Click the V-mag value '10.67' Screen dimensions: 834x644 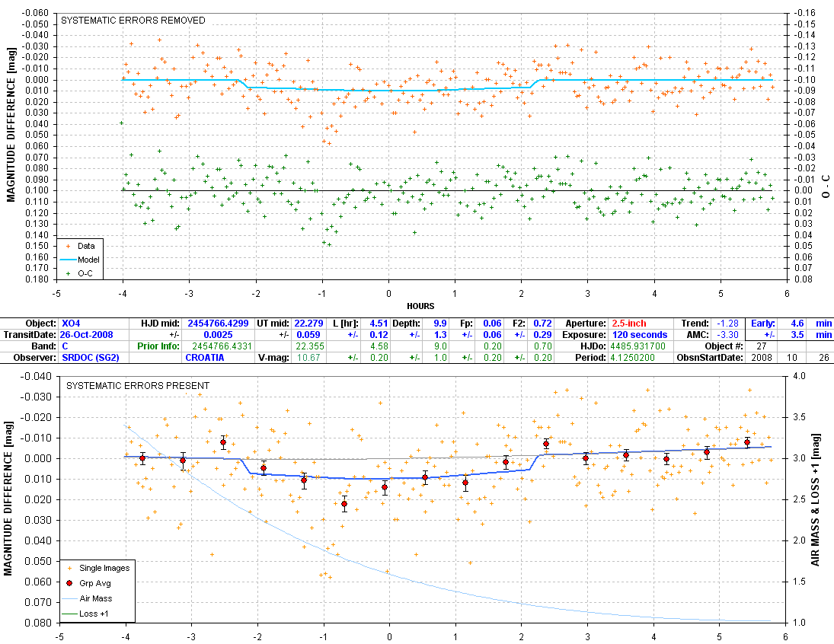309,358
